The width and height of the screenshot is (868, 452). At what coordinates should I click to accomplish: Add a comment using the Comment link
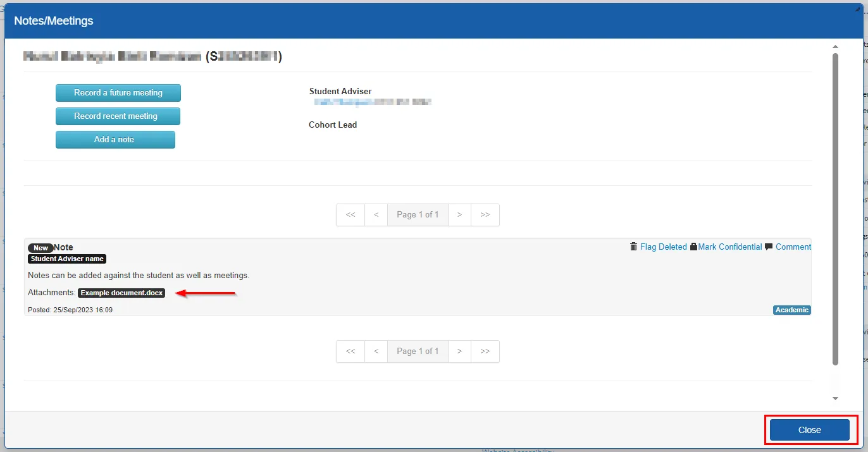pos(794,247)
